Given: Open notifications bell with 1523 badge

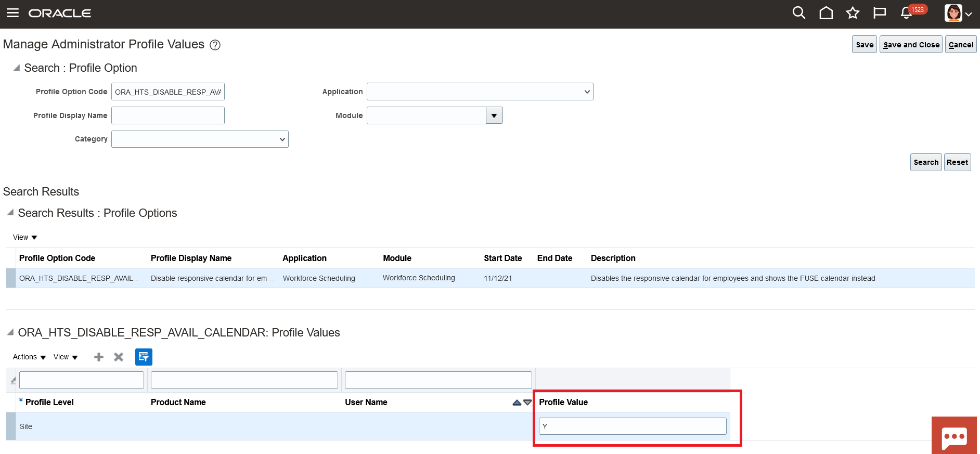Looking at the screenshot, I should pos(907,12).
